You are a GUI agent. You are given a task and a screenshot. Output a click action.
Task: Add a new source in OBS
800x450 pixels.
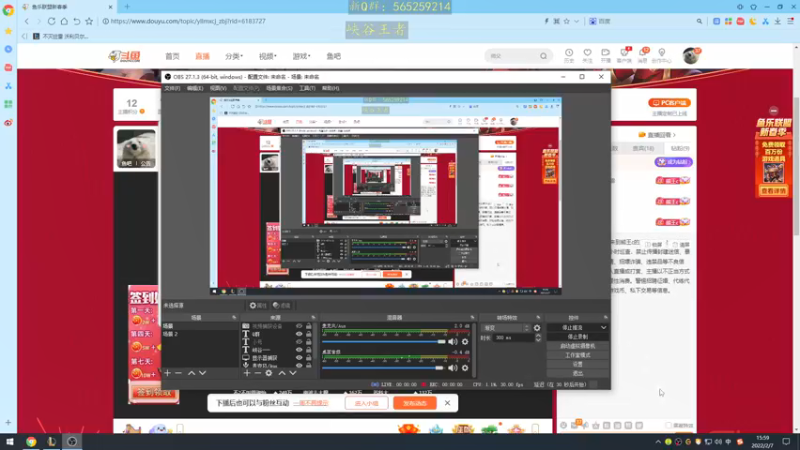(x=247, y=373)
